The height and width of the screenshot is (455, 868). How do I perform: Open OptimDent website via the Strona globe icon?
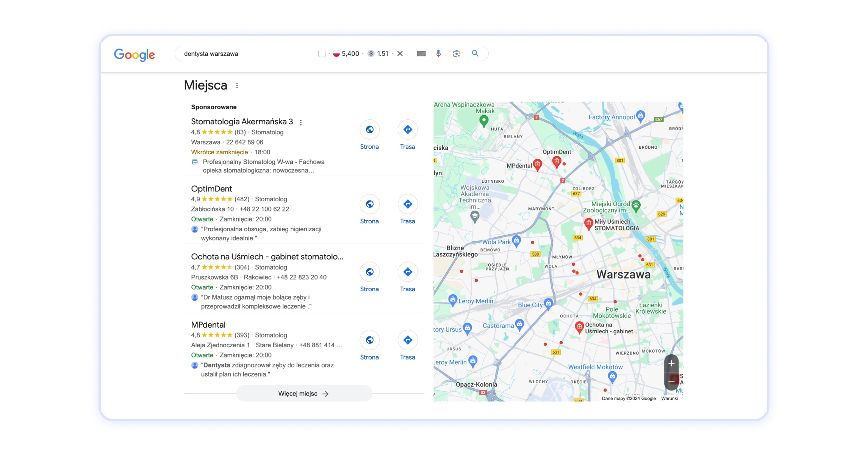click(369, 204)
